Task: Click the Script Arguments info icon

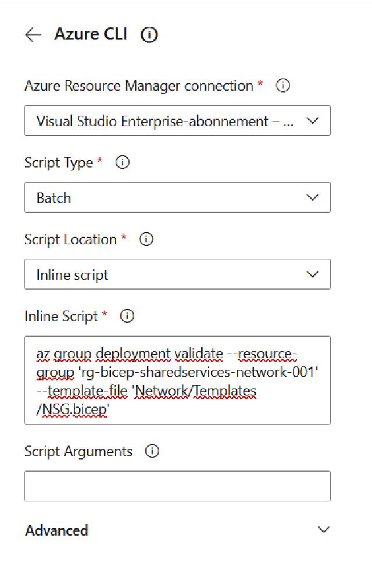Action: coord(152,451)
